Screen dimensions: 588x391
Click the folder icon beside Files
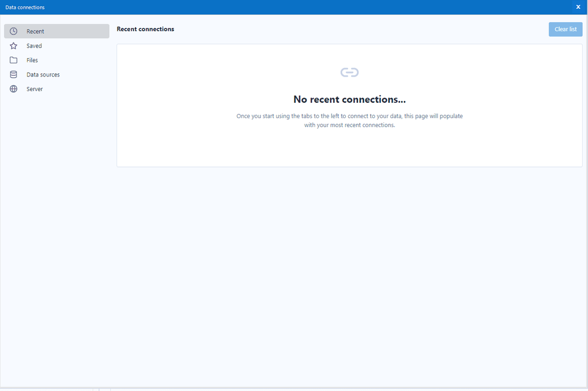14,60
